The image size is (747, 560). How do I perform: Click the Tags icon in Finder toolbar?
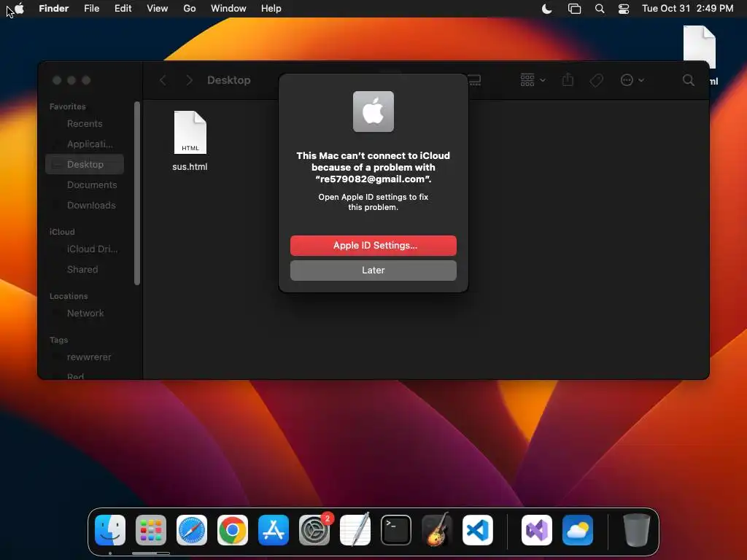[597, 80]
